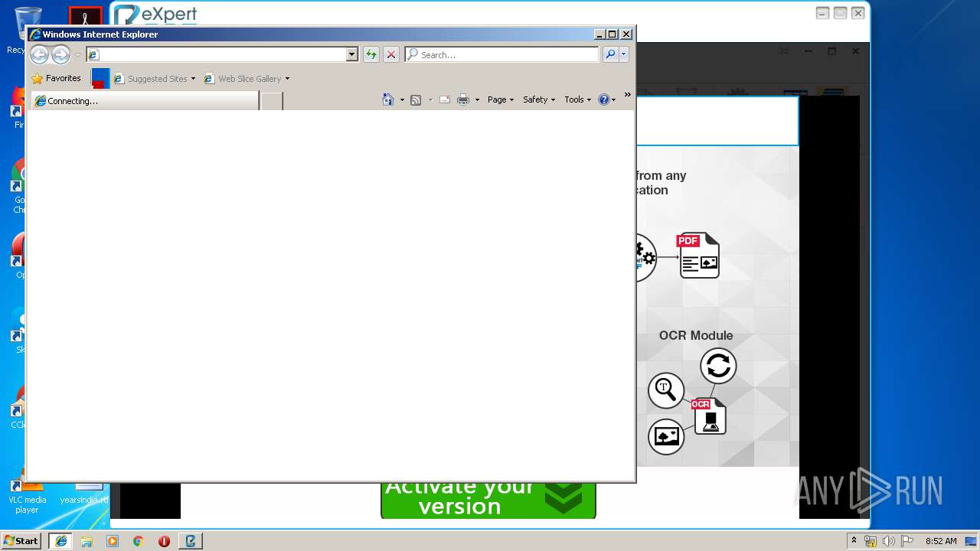Switch to Internet Explorer taskbar button
This screenshot has width=980, height=551.
click(x=61, y=541)
